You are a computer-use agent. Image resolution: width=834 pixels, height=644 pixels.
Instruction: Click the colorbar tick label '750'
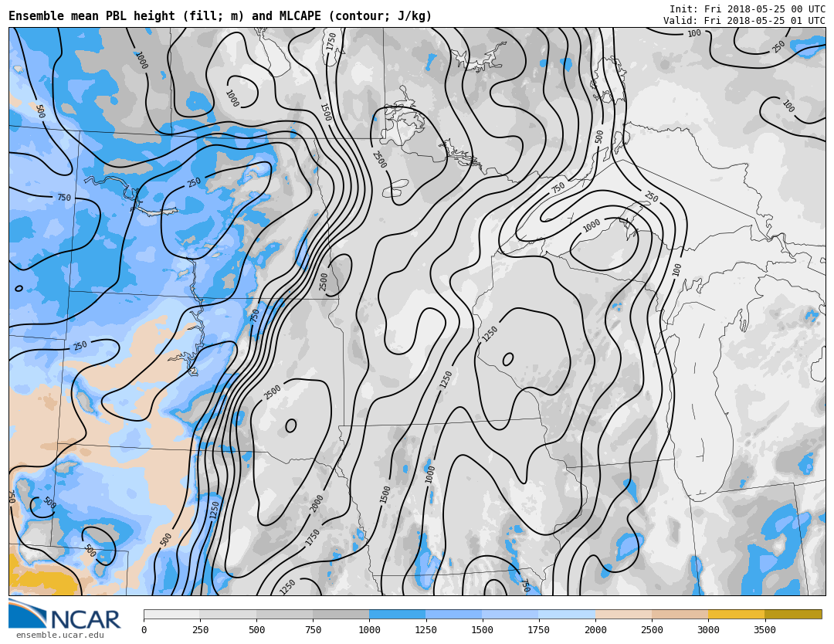[x=313, y=630]
